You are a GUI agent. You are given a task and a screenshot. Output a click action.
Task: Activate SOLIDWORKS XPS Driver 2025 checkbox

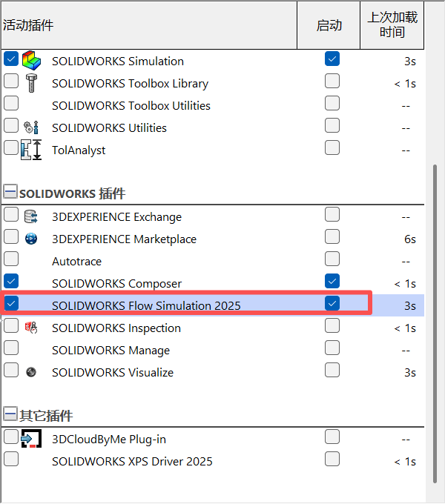point(11,459)
